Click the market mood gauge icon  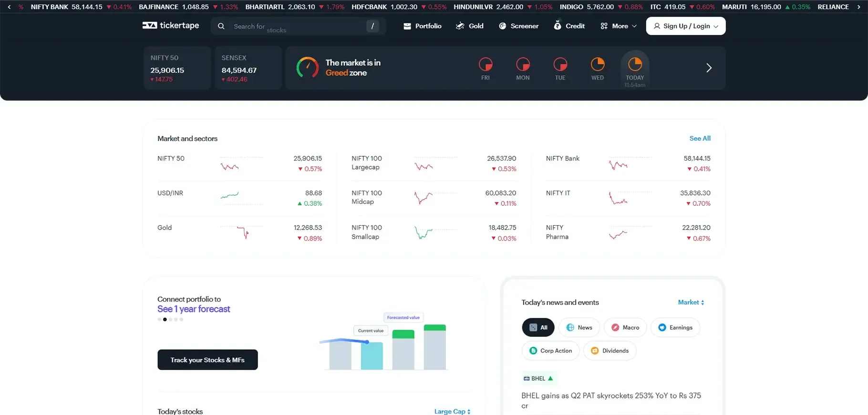pos(307,68)
